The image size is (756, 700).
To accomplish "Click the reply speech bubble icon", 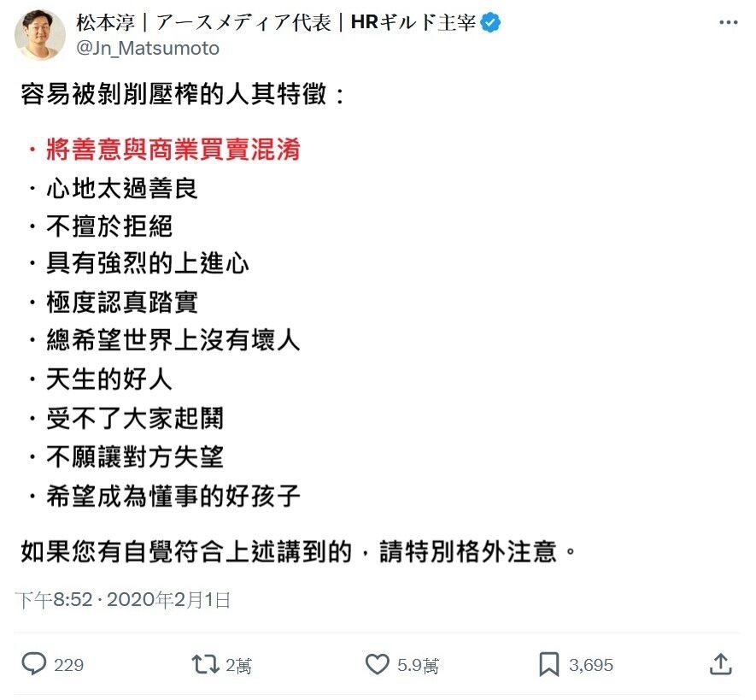I will (34, 664).
